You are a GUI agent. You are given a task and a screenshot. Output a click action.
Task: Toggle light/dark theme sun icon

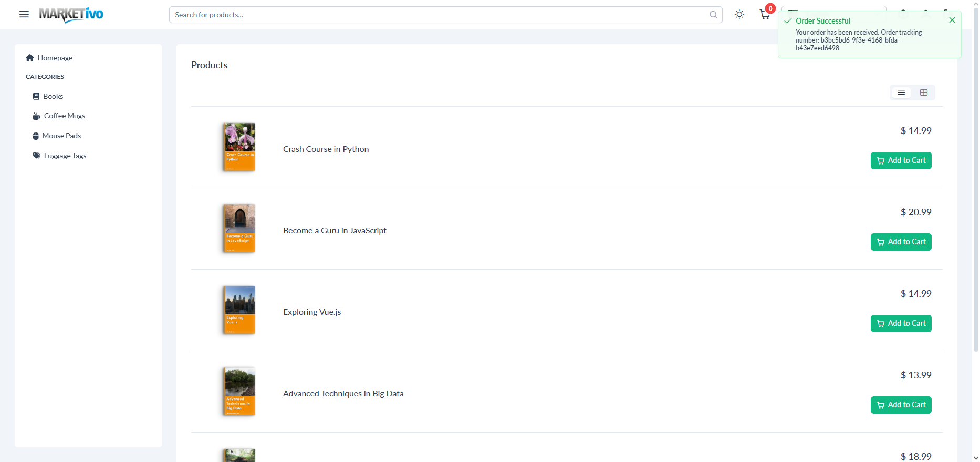[x=739, y=14]
